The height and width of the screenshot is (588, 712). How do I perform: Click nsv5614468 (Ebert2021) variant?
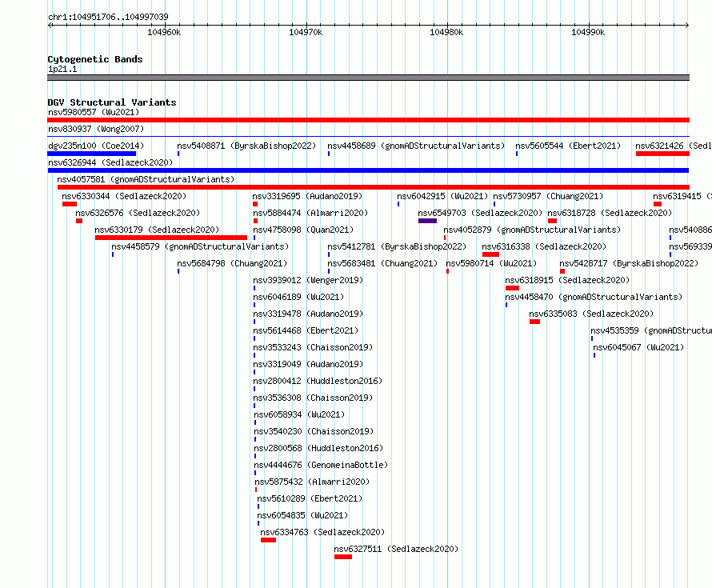point(306,330)
